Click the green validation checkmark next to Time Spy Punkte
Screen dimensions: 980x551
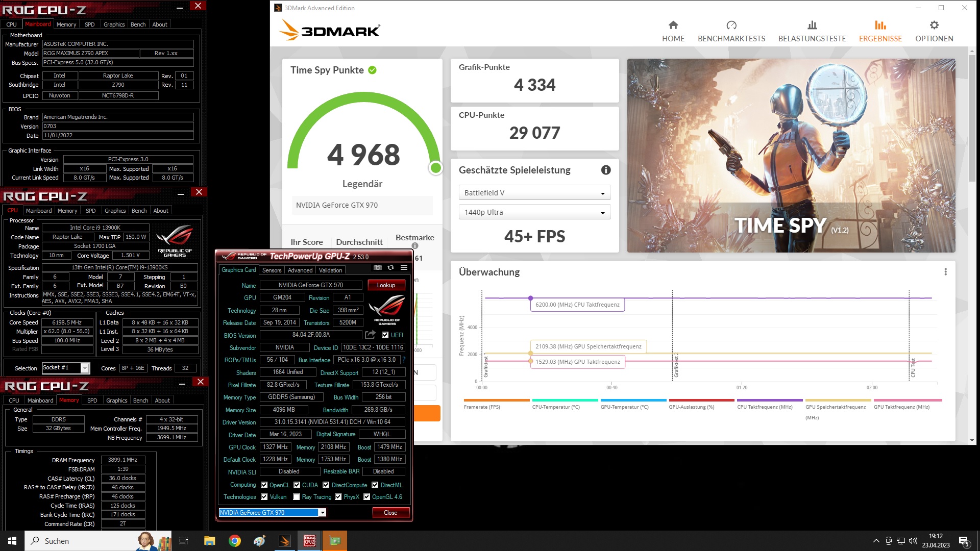pyautogui.click(x=373, y=70)
